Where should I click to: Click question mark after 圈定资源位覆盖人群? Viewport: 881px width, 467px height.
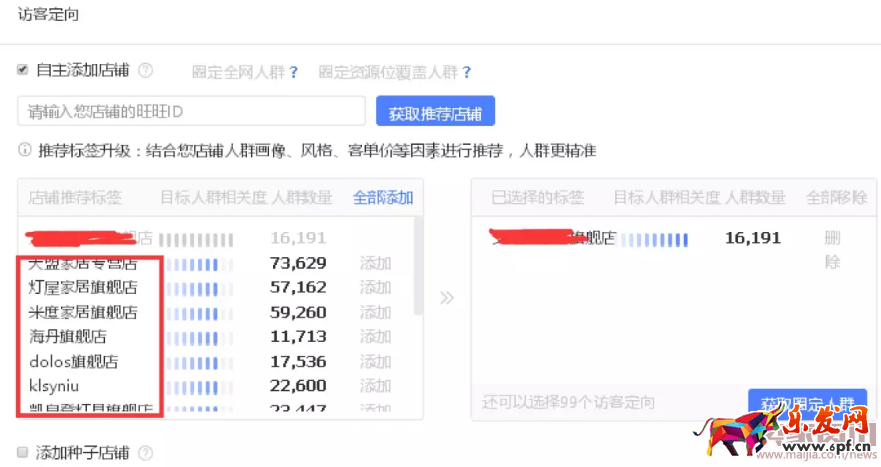[467, 72]
